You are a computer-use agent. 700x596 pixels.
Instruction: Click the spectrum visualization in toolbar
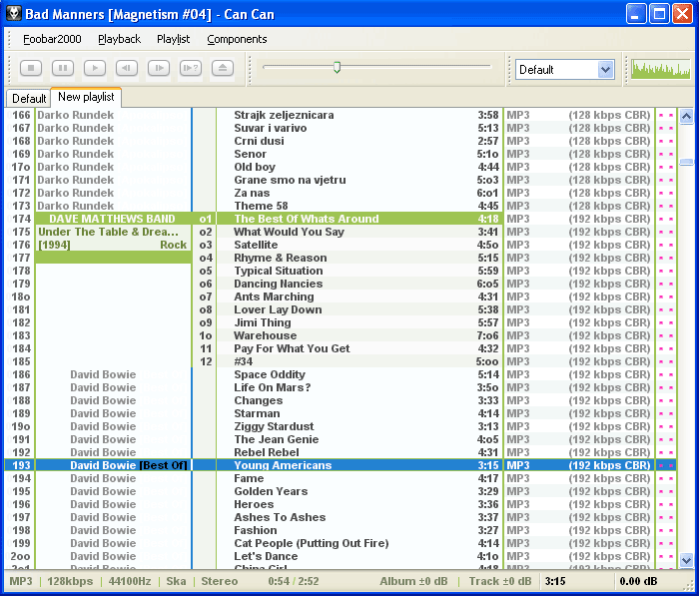click(659, 68)
